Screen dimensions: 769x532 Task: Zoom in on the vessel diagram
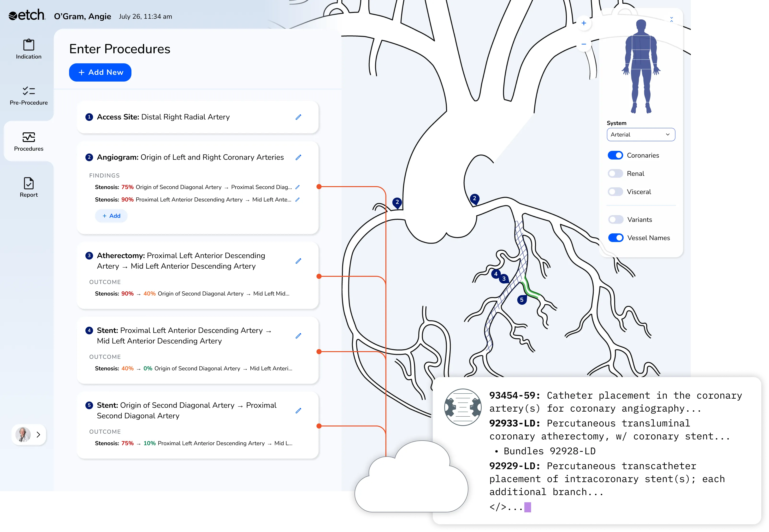click(x=584, y=23)
